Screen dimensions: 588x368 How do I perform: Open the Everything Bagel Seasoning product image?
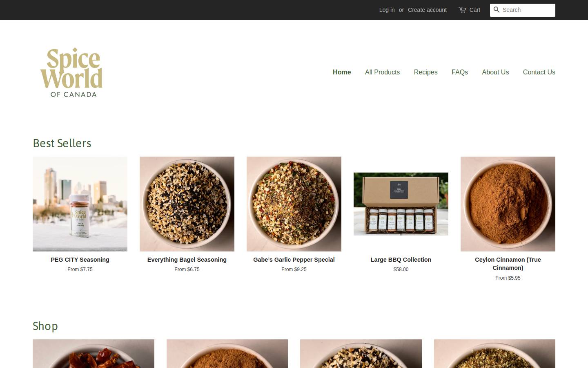[187, 204]
